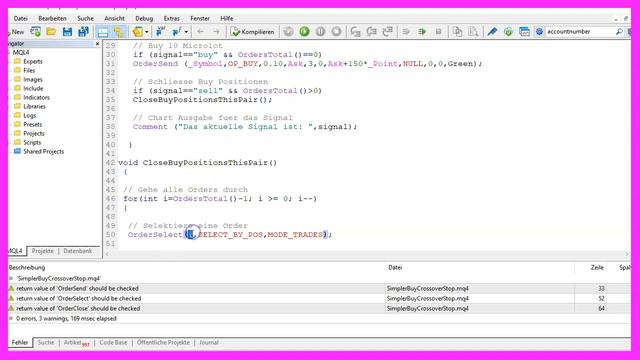Image resolution: width=640 pixels, height=360 pixels.
Task: Click into the 'accountnumber' search field
Action: coord(580,31)
